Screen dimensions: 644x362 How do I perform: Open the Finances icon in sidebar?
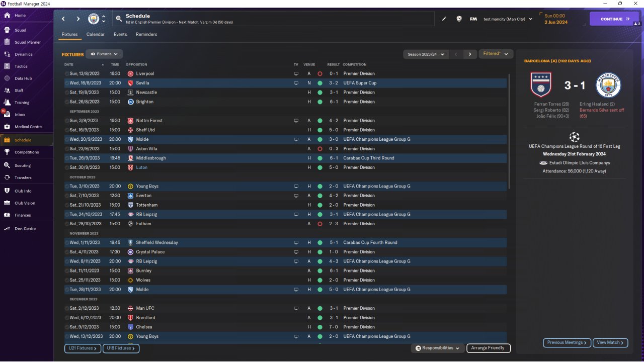click(7, 215)
